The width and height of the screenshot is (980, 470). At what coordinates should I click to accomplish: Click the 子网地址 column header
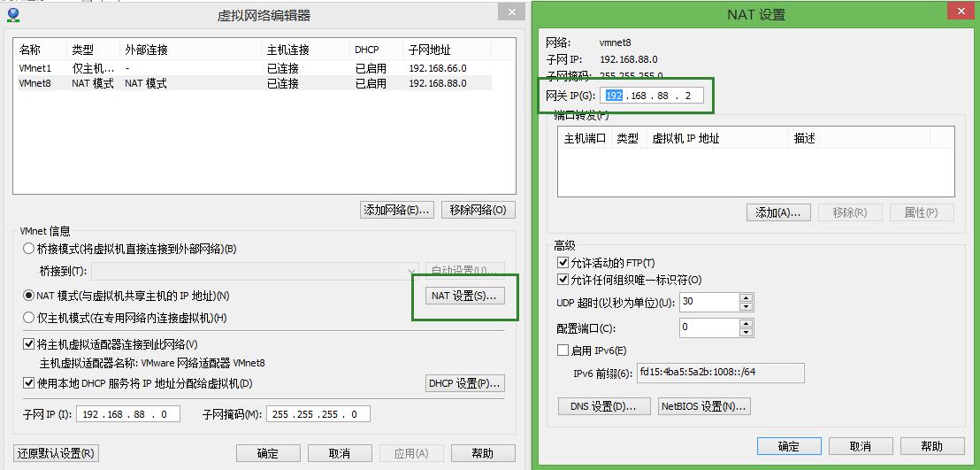click(448, 50)
